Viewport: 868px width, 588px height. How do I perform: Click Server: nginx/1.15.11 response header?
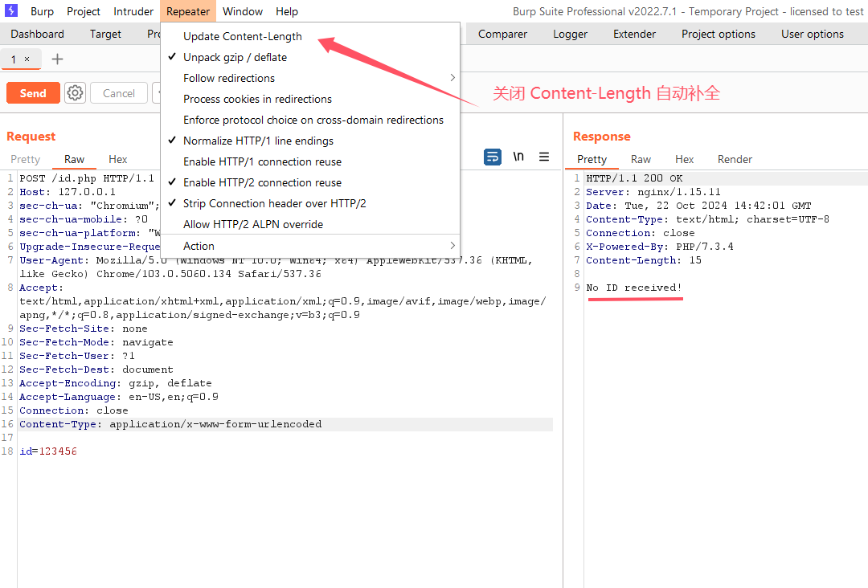click(x=653, y=192)
